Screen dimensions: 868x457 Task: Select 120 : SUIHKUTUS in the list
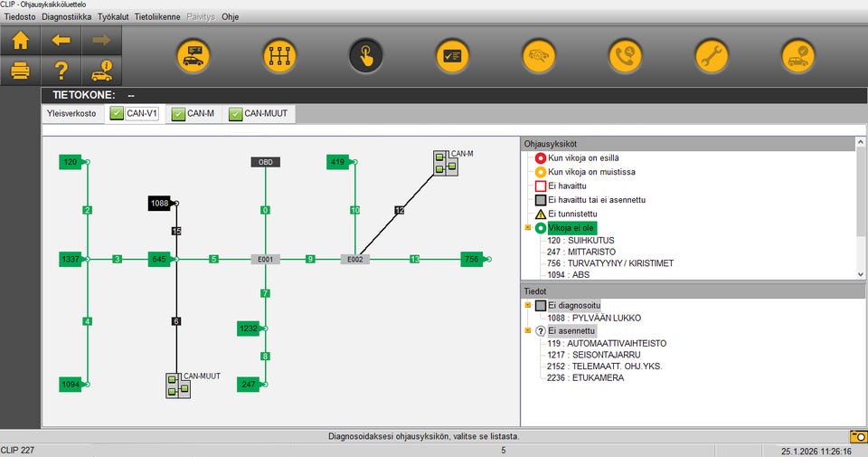click(x=580, y=241)
